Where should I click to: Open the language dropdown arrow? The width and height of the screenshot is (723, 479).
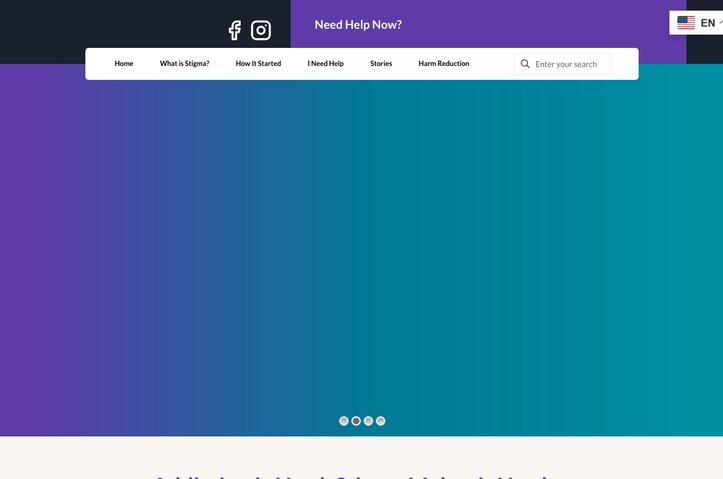pos(720,23)
